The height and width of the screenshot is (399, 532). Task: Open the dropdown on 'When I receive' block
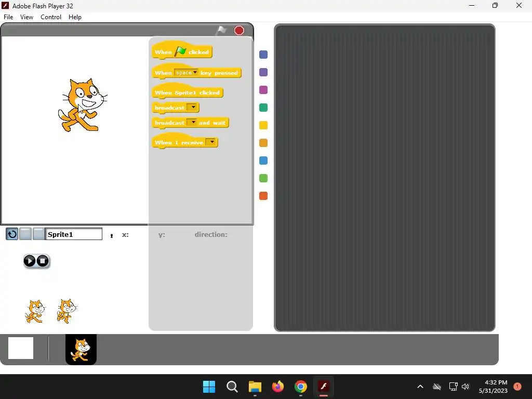pos(212,142)
